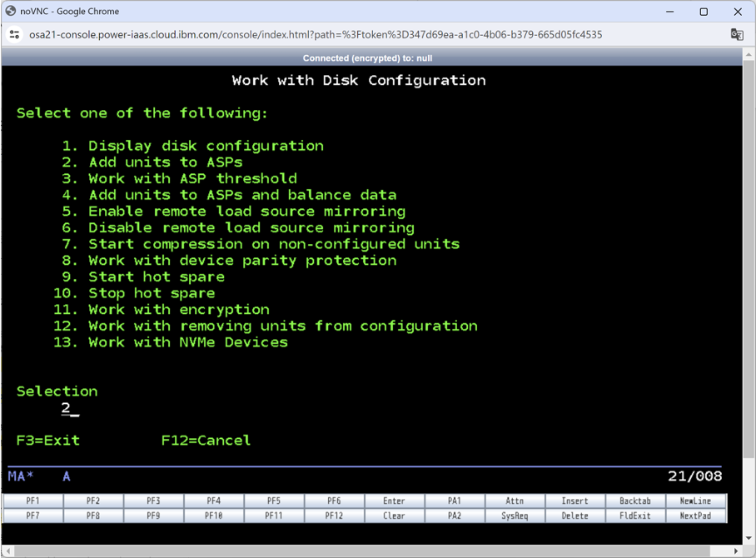The height and width of the screenshot is (558, 756).
Task: Click 'Work with encryption' option
Action: pos(179,310)
